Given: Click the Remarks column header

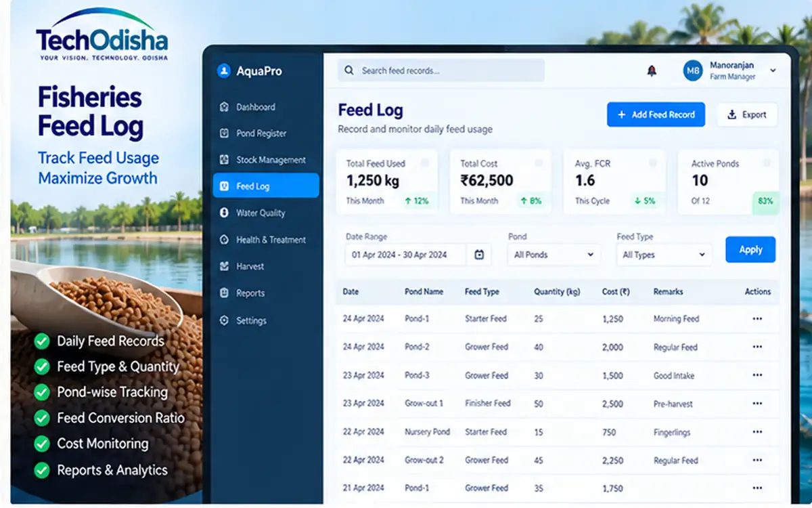Looking at the screenshot, I should click(x=668, y=291).
